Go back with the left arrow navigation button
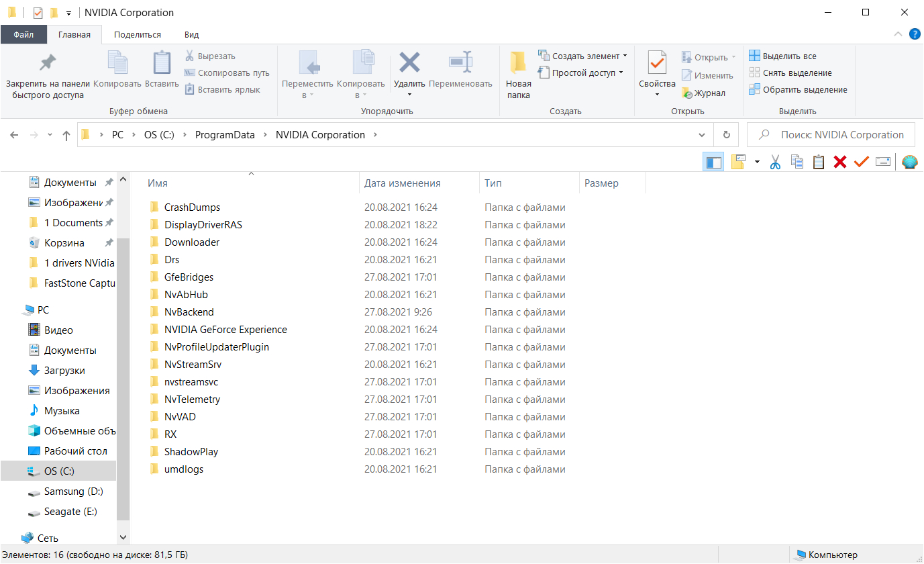 point(14,135)
